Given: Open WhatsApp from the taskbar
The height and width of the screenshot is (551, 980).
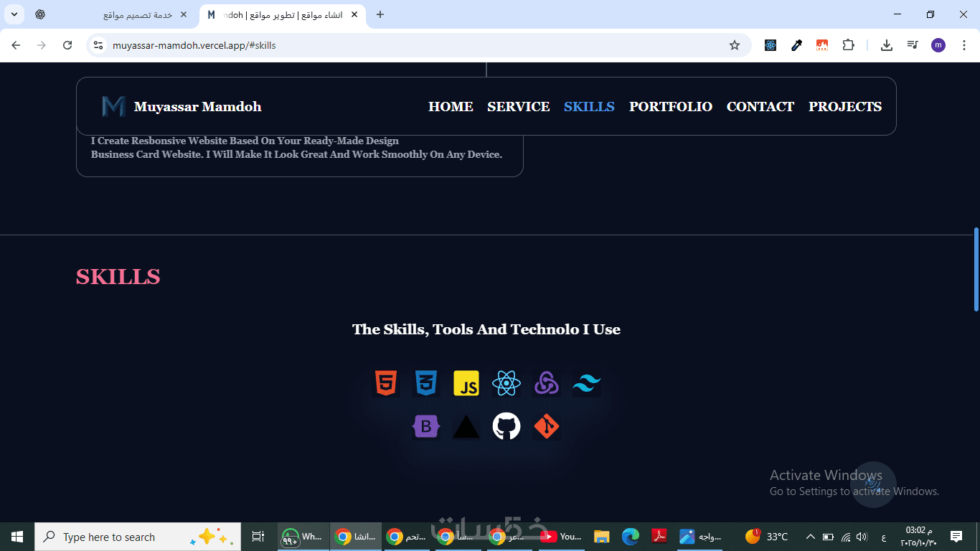Looking at the screenshot, I should (303, 537).
